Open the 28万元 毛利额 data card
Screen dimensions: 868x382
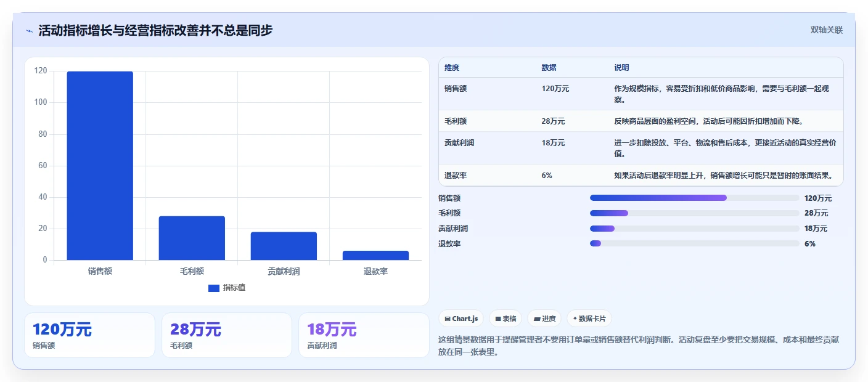227,335
